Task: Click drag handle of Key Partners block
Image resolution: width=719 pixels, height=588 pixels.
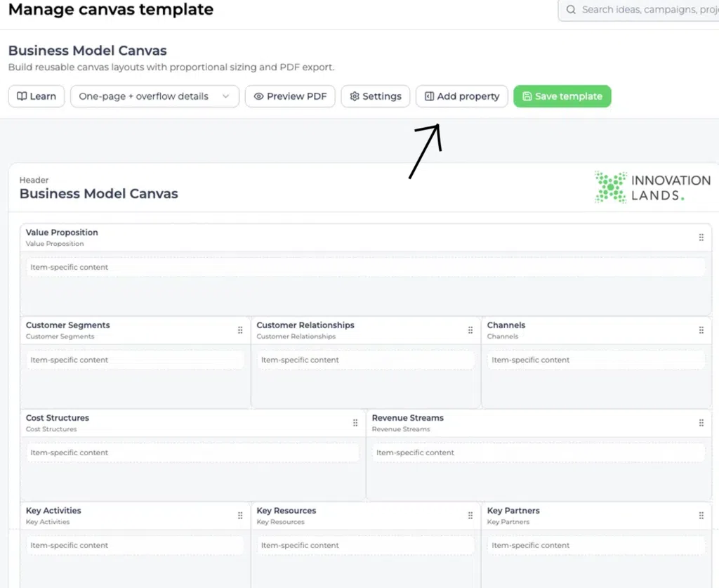Action: tap(701, 516)
